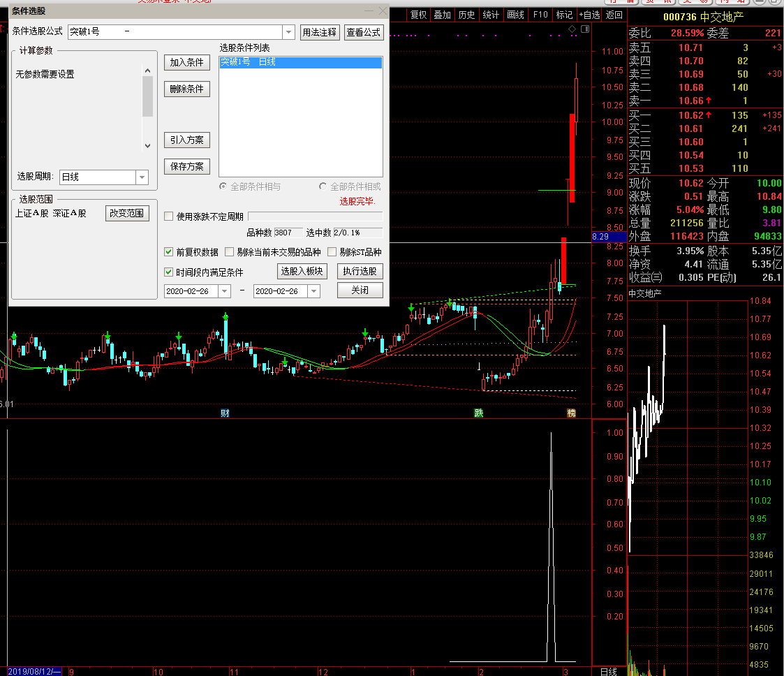Enable 使用涨跌不定周期 checkbox
The image size is (784, 676).
point(168,216)
